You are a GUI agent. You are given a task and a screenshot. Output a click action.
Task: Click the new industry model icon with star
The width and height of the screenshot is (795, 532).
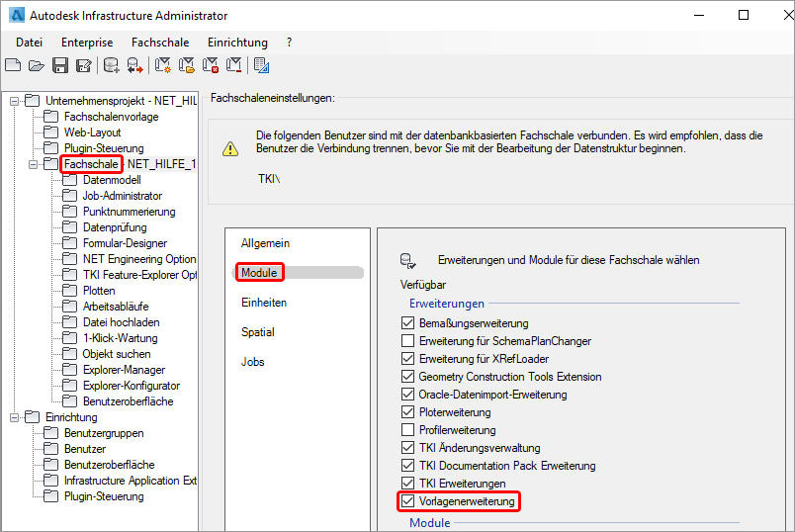(x=163, y=65)
